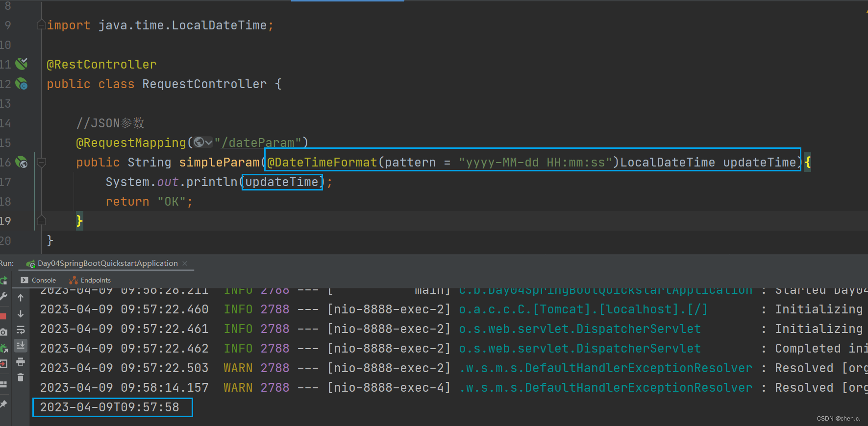868x426 pixels.
Task: Click the green bug icon with arrow
Action: 3,348
